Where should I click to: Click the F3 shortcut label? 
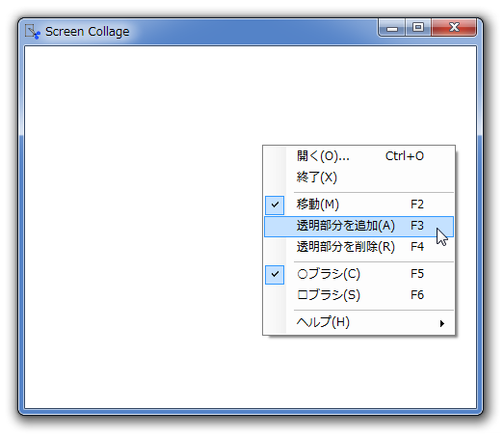pos(417,226)
